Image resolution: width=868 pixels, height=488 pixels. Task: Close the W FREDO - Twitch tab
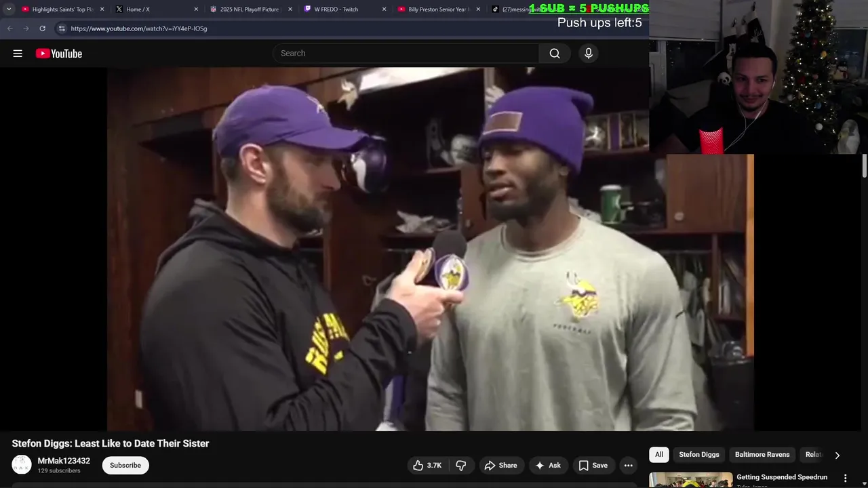(x=384, y=9)
